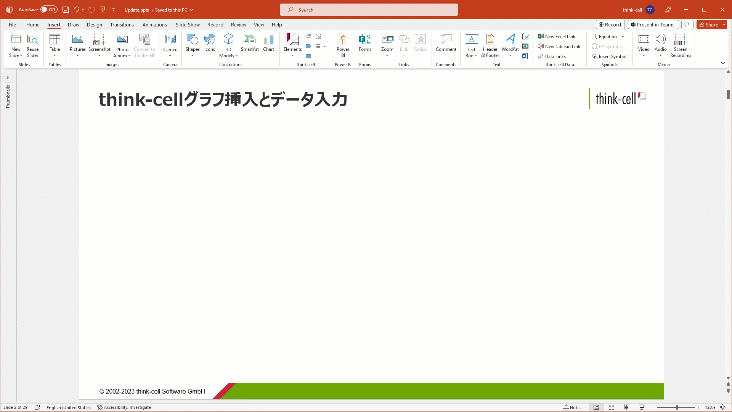
Task: Switch to the Home tab
Action: point(33,25)
